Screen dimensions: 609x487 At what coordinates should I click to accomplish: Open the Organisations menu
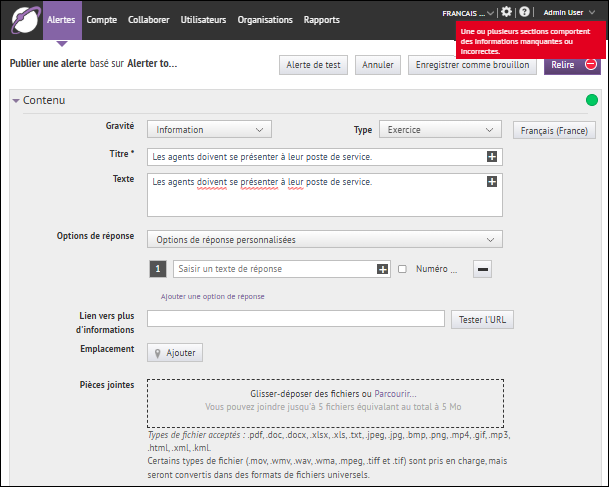pos(265,20)
